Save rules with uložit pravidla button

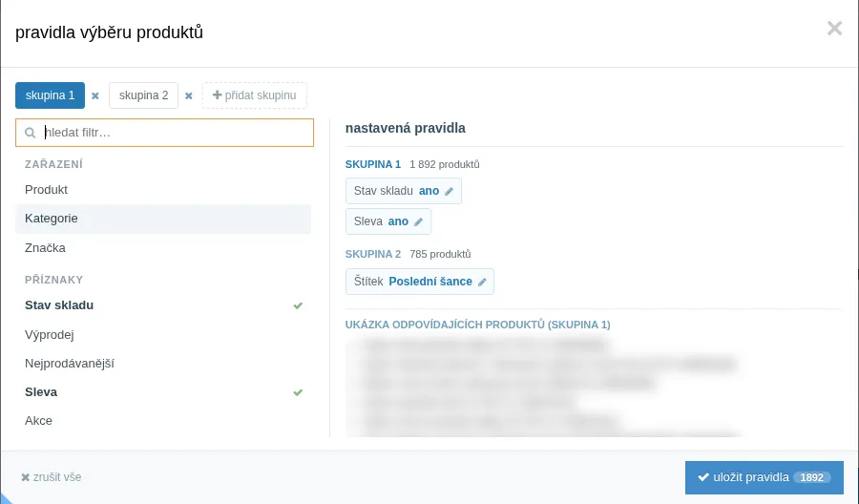click(765, 477)
